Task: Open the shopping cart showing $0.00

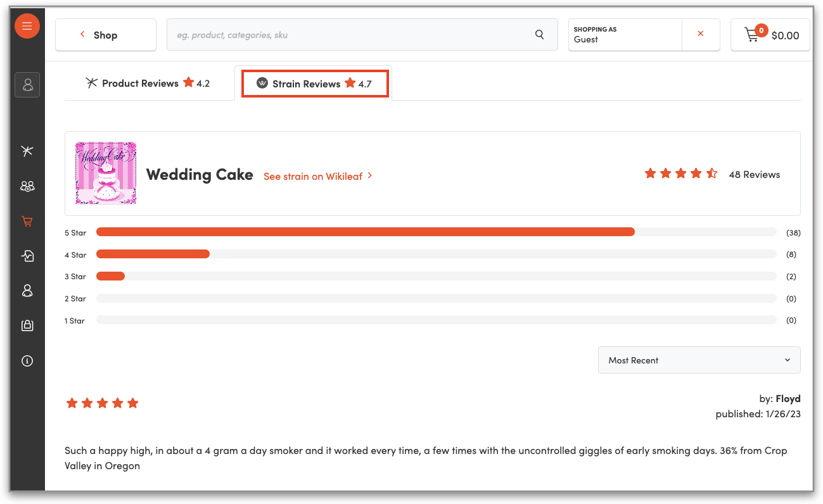Action: click(x=772, y=35)
